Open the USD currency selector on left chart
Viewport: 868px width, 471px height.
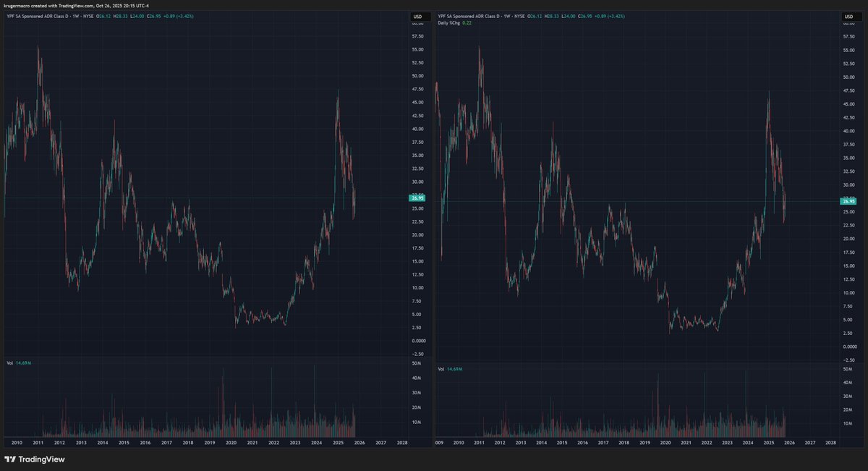coord(417,16)
